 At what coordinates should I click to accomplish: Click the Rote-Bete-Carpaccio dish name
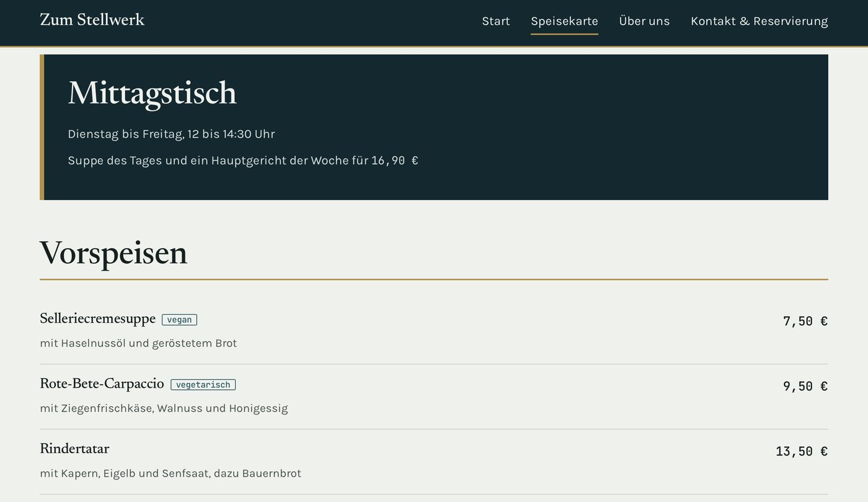tap(102, 384)
